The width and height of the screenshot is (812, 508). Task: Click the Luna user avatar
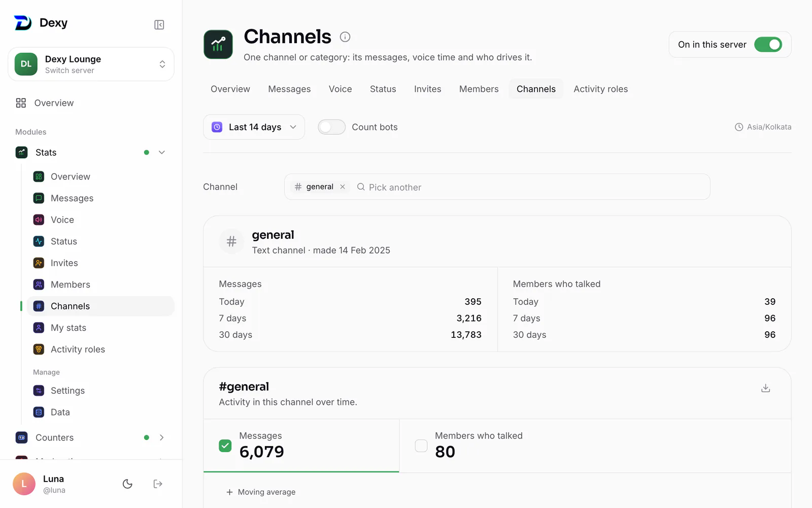(24, 484)
